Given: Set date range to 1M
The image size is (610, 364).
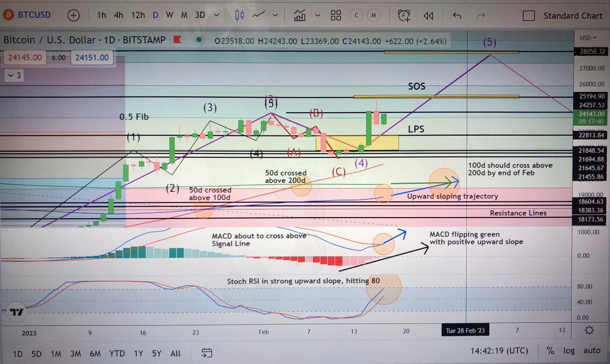Looking at the screenshot, I should tap(56, 353).
